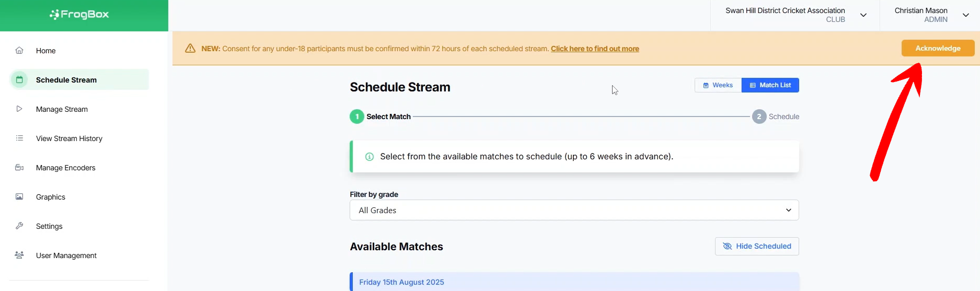Expand the Christian Mason user menu
Viewport: 980px width, 291px height.
click(x=965, y=15)
